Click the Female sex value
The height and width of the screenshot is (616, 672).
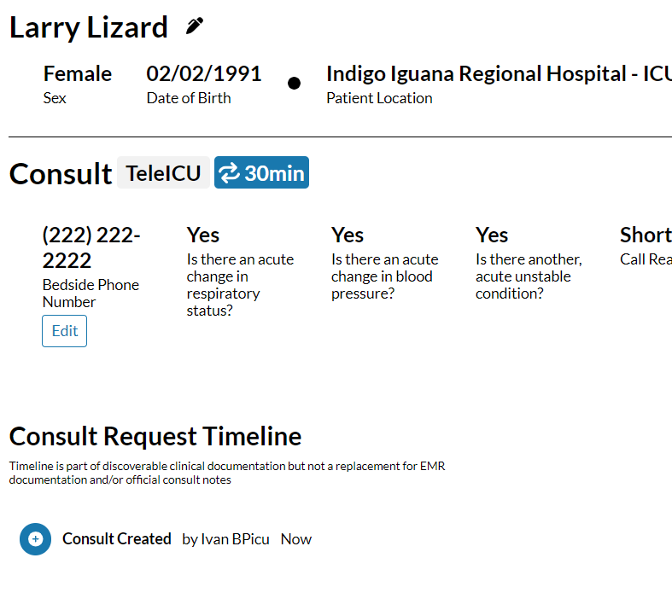78,74
